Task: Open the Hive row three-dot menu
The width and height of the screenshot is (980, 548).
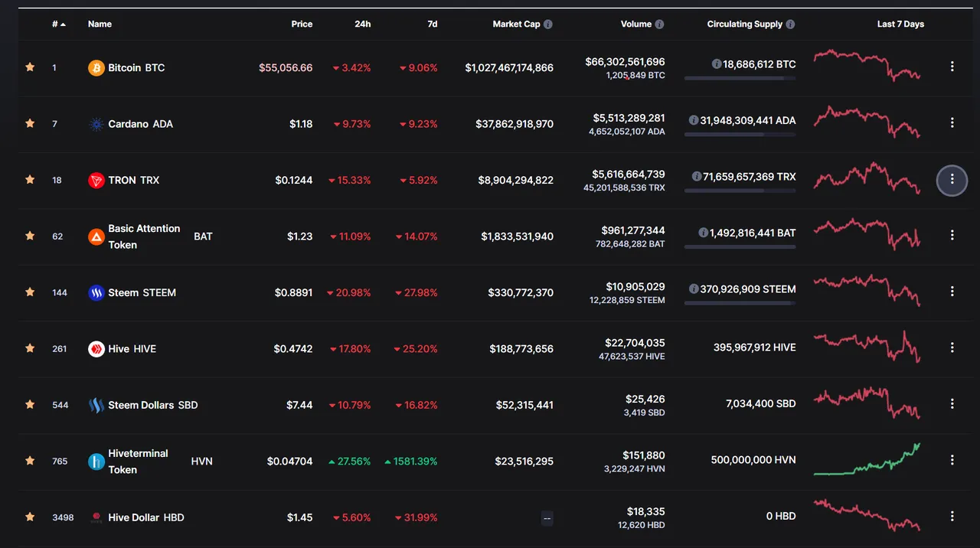Action: (x=952, y=347)
